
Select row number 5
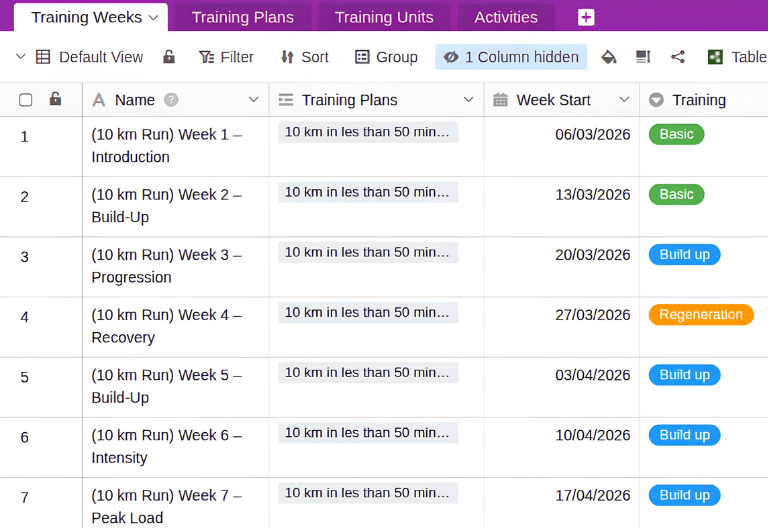tap(24, 377)
